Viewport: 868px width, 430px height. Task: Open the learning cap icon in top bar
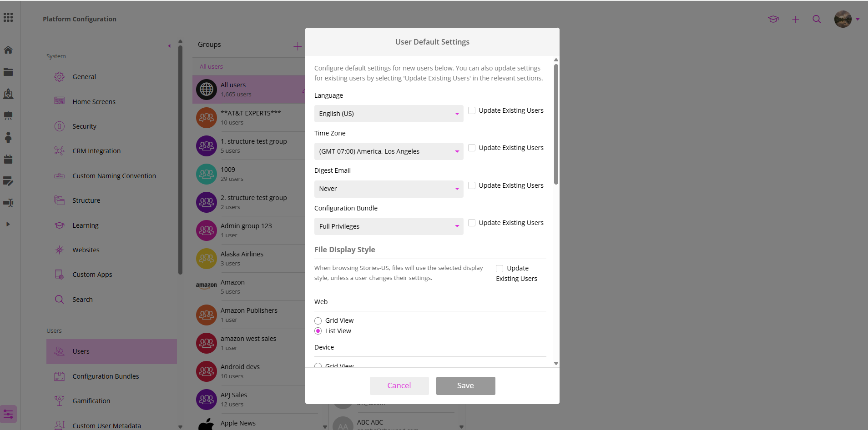pos(773,19)
